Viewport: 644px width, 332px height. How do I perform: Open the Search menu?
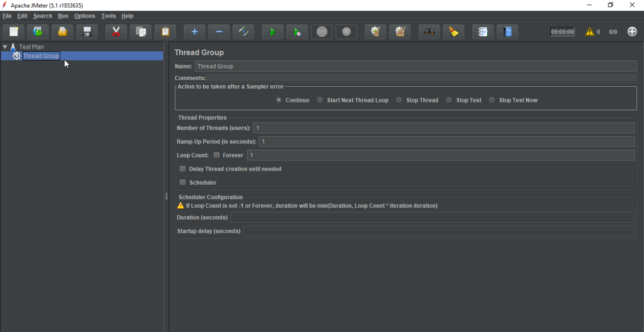[x=43, y=16]
